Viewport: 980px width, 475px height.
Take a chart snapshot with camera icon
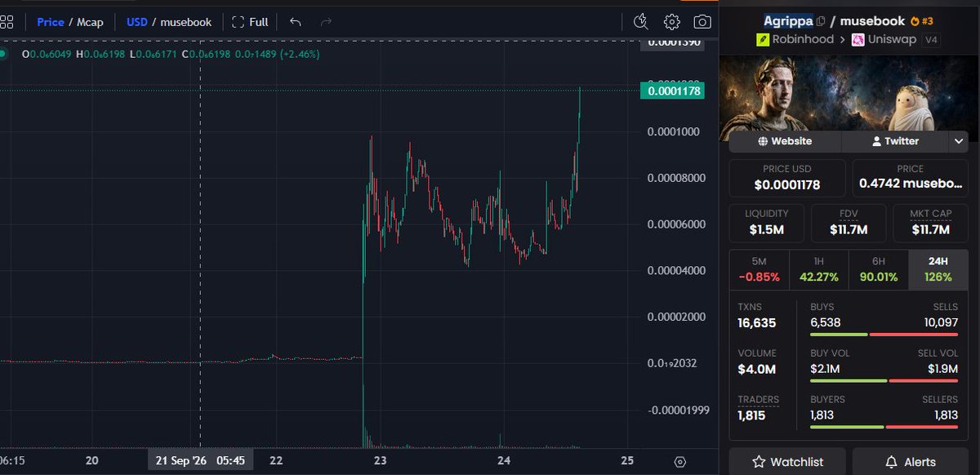(x=702, y=22)
